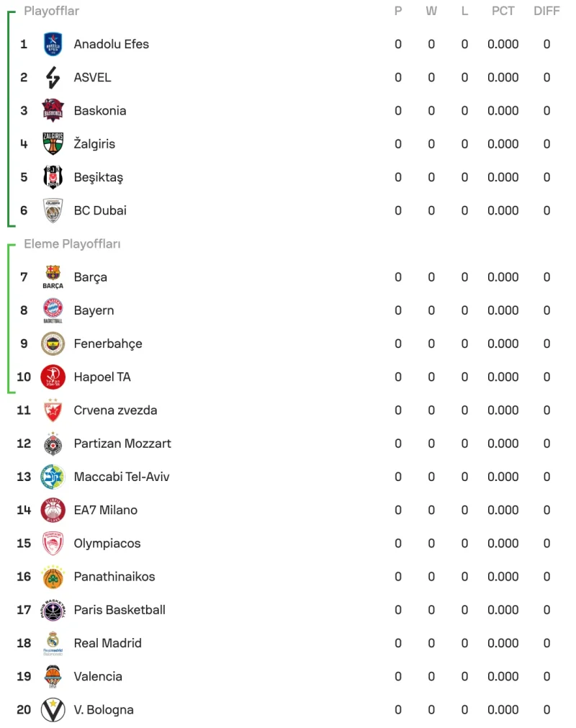Open the Crvena zvezda team link
This screenshot has width=576, height=728.
115,410
